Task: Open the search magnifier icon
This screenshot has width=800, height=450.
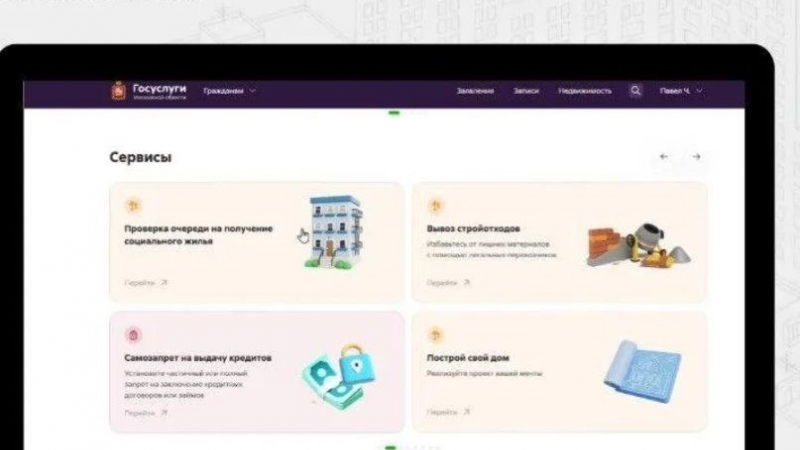Action: (x=635, y=91)
